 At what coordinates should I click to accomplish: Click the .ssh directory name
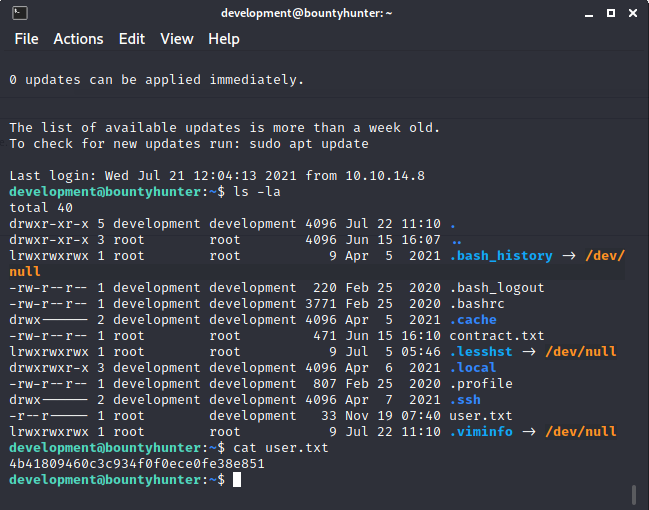465,400
